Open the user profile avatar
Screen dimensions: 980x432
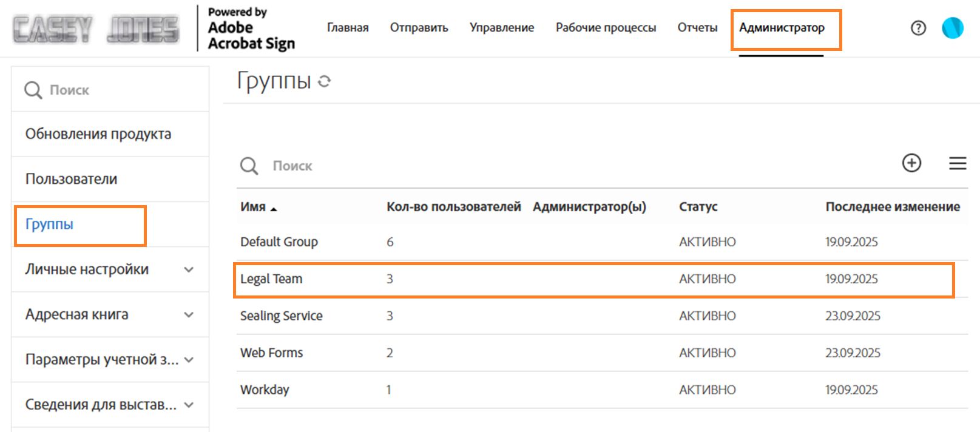pyautogui.click(x=952, y=28)
